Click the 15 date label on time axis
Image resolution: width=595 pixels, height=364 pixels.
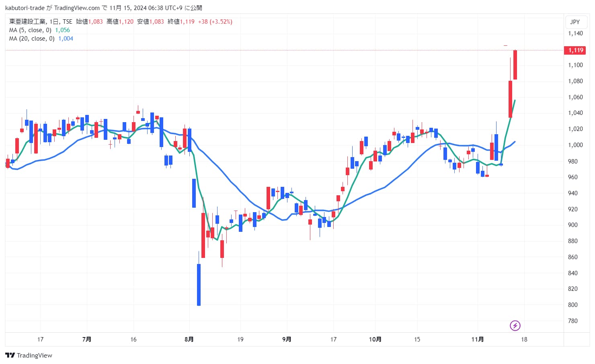417,339
